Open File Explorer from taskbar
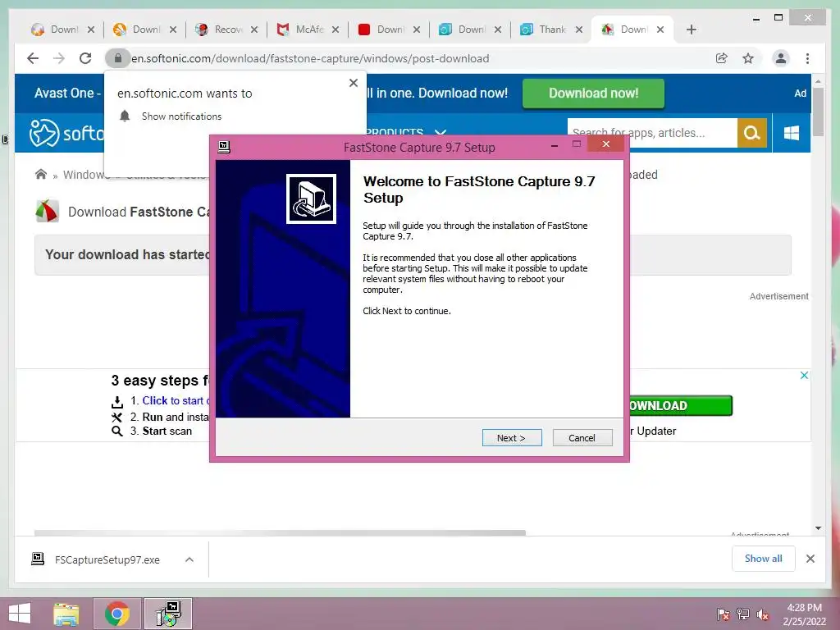The image size is (840, 630). tap(66, 614)
